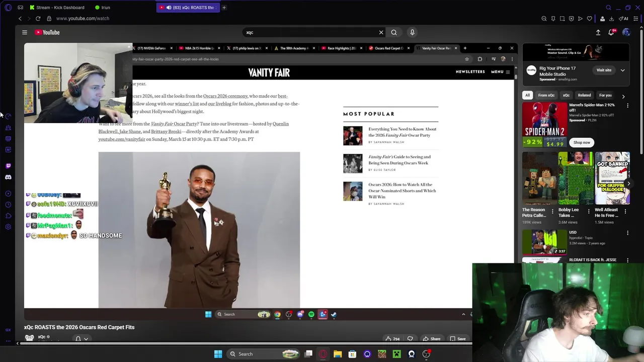Open the subscription notification bell dropdown
The image size is (644, 362).
tap(82, 339)
